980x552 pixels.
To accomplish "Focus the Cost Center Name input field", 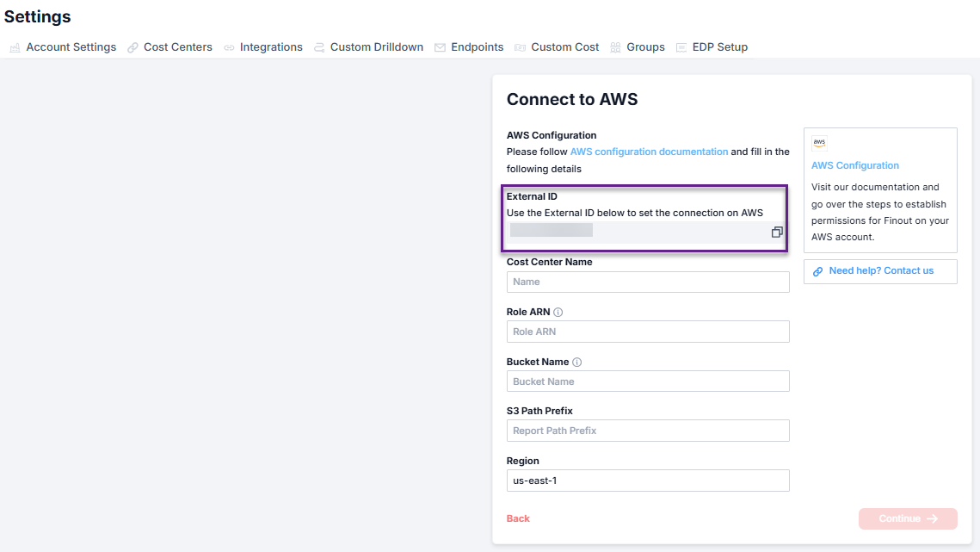I will (647, 282).
